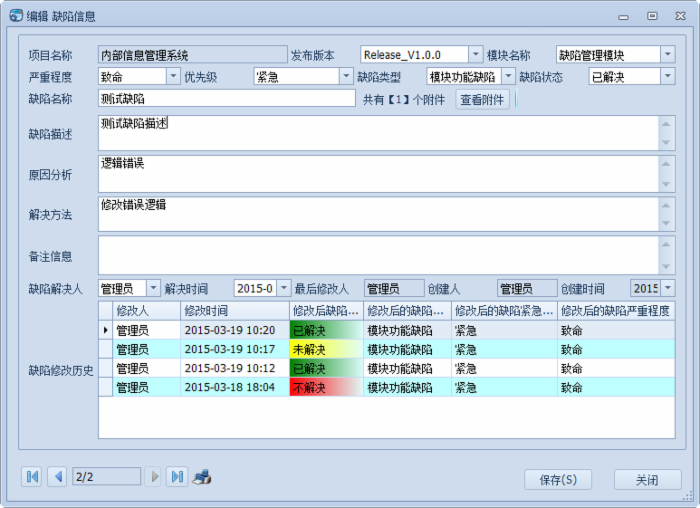Expand the 缺陷解决人 dropdown
Screen dimensions: 700x508
click(x=153, y=288)
